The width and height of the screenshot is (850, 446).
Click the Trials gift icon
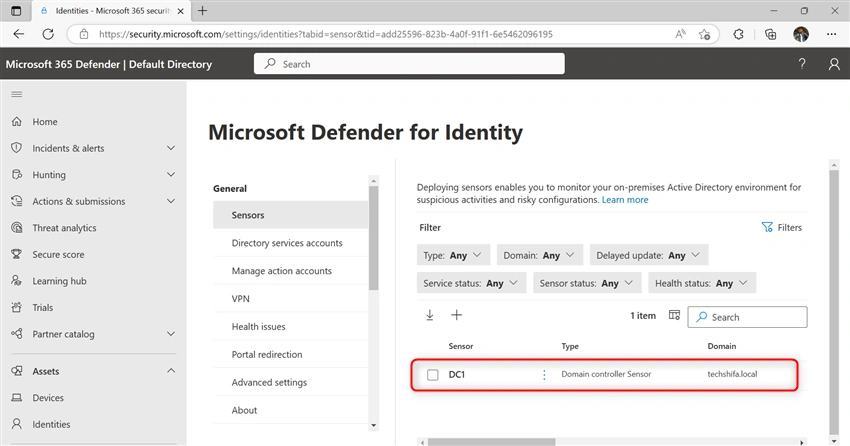(x=17, y=307)
